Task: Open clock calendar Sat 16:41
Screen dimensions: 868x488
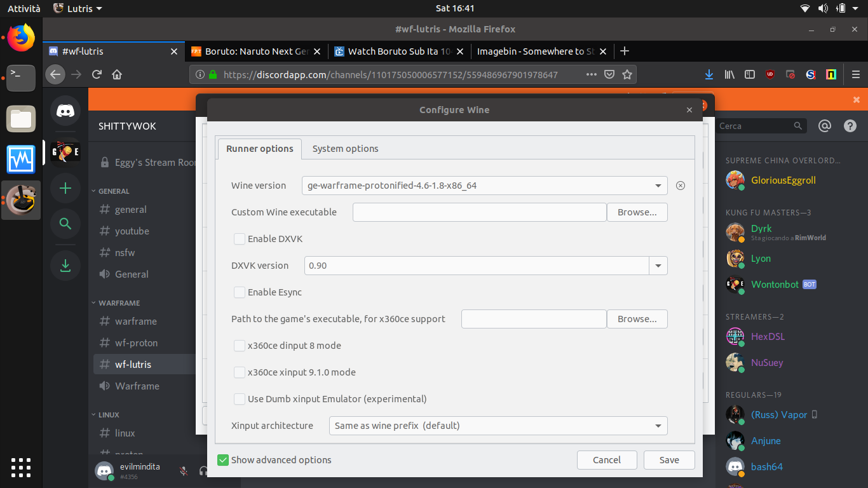Action: click(x=455, y=8)
